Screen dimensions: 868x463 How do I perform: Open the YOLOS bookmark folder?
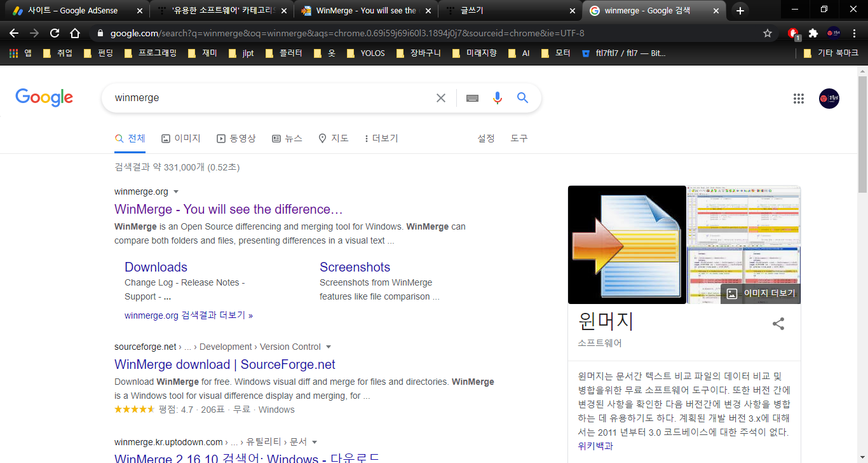[x=367, y=53]
